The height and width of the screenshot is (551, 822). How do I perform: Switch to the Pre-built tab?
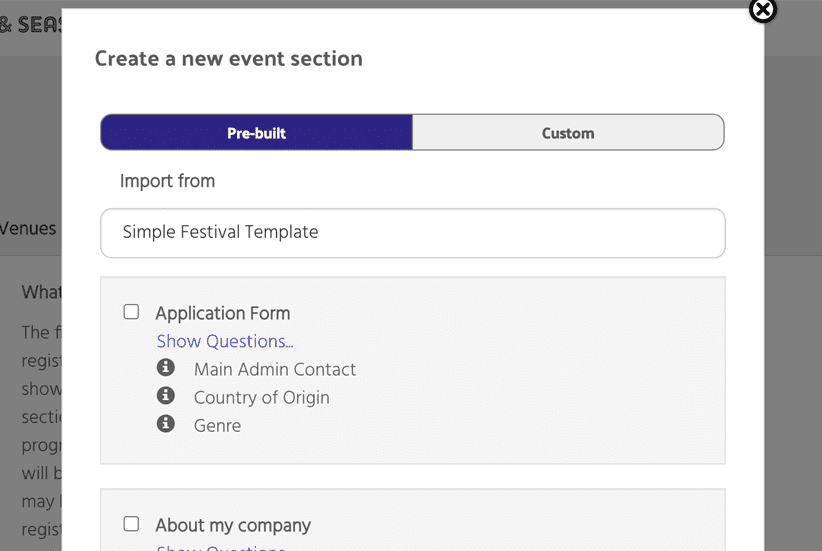tap(256, 133)
